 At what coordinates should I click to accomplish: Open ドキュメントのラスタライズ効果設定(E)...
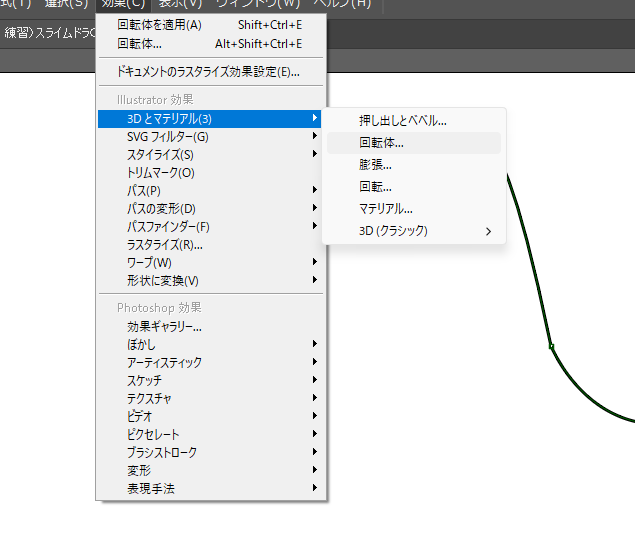208,72
